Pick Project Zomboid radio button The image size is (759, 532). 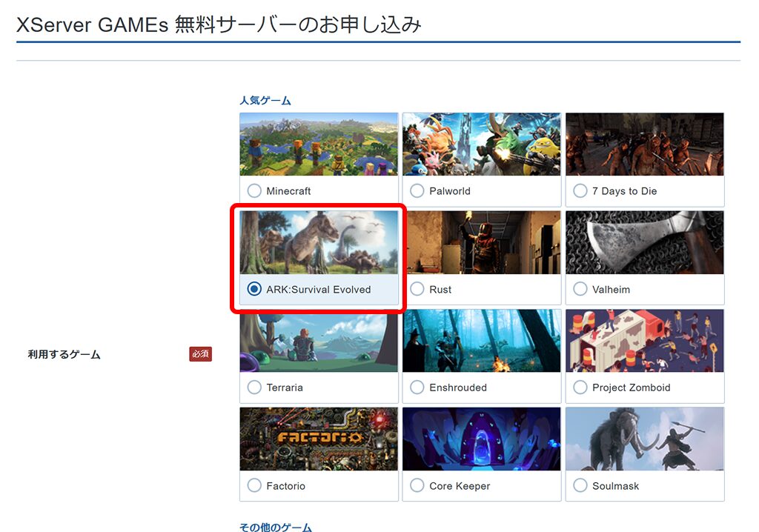(x=580, y=388)
